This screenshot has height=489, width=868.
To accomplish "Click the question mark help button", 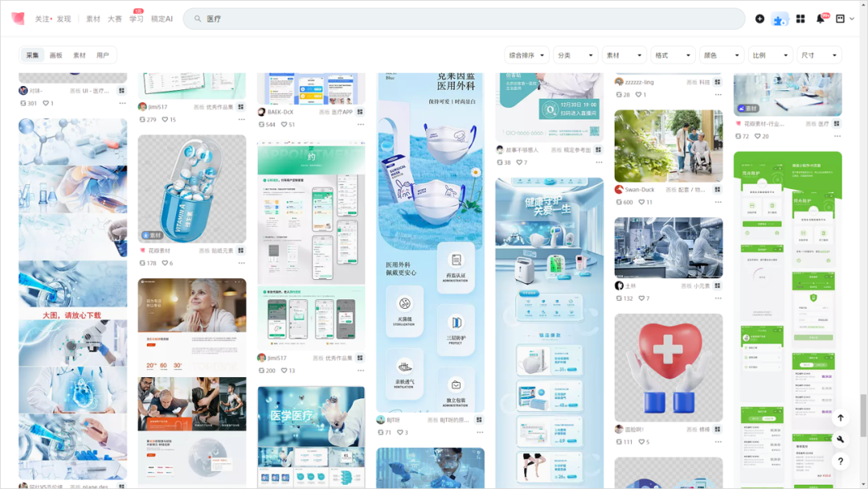I will click(x=841, y=462).
